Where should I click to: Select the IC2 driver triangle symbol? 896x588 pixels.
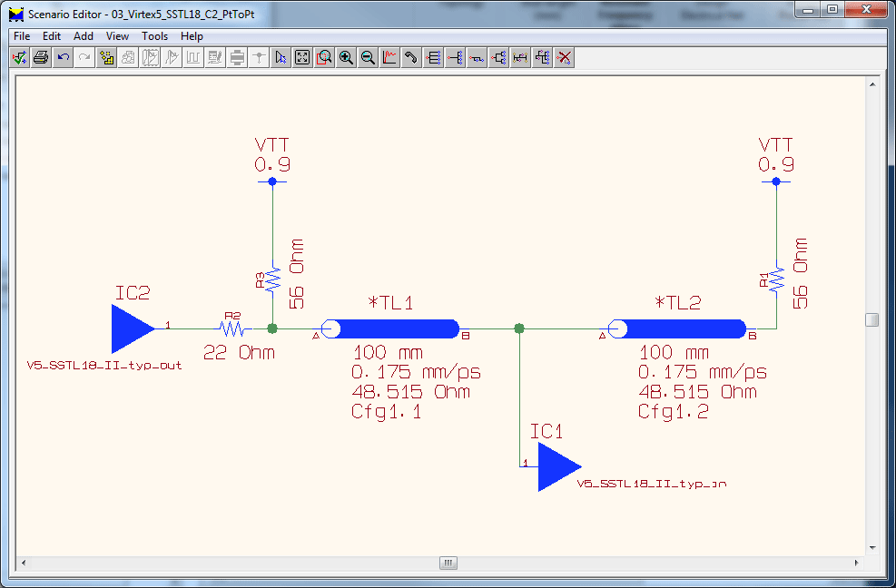tap(132, 328)
